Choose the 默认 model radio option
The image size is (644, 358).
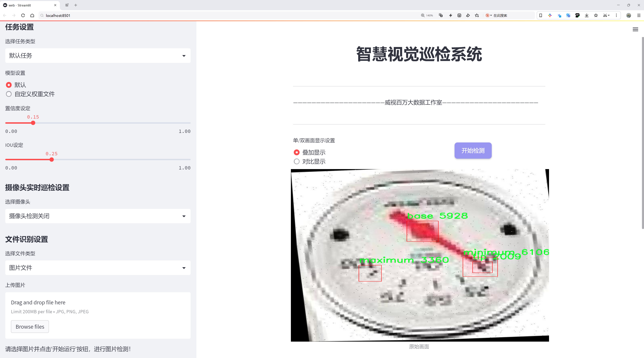coord(9,85)
